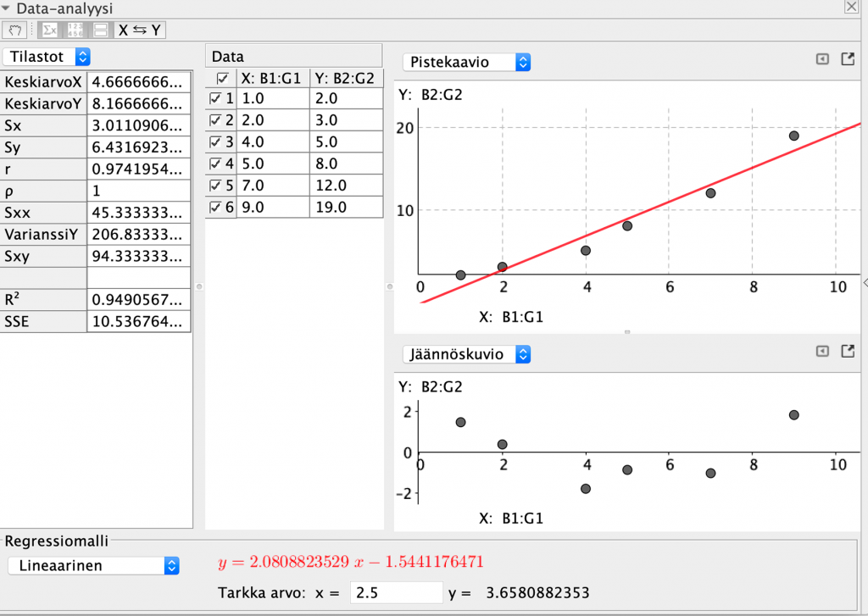
Task: Toggle the second plot panel button
Action: click(101, 30)
